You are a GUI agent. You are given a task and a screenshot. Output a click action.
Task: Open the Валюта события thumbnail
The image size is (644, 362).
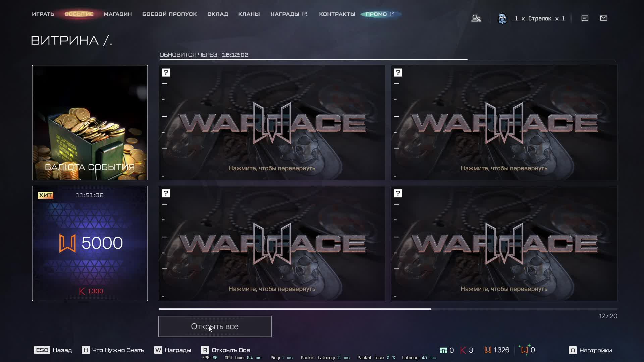[90, 123]
